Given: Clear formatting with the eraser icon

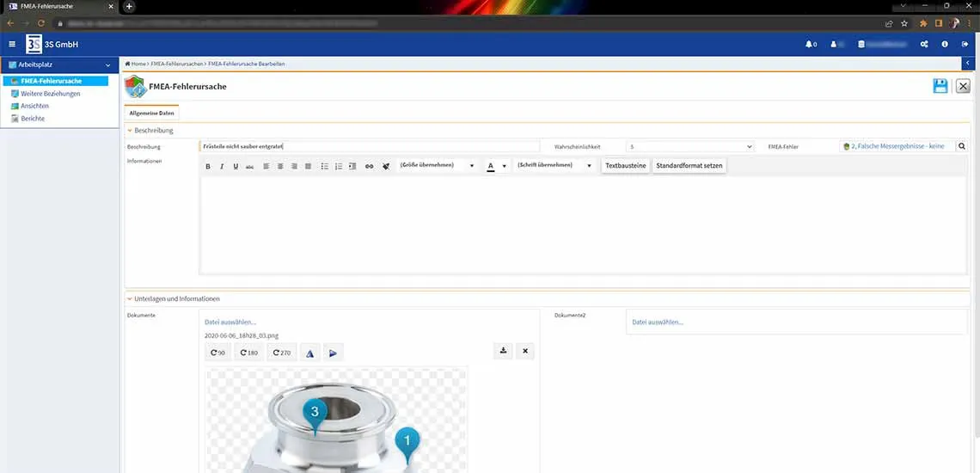Looking at the screenshot, I should (x=386, y=167).
